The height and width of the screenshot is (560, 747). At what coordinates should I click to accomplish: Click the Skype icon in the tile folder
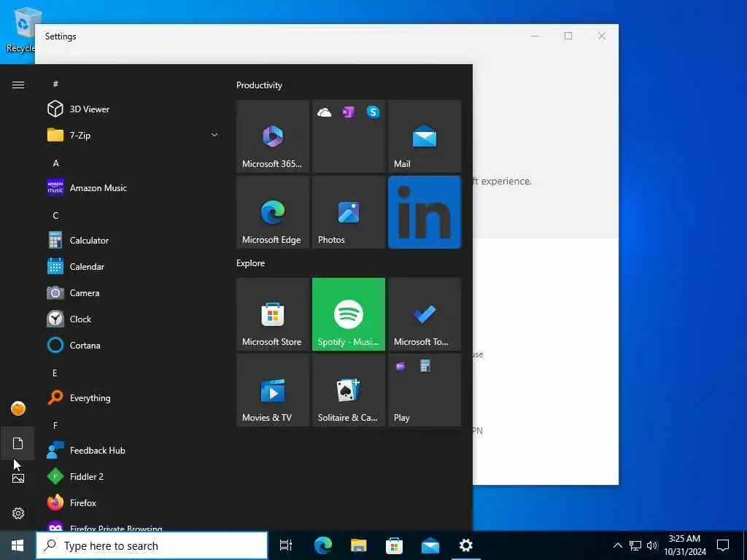click(x=373, y=112)
